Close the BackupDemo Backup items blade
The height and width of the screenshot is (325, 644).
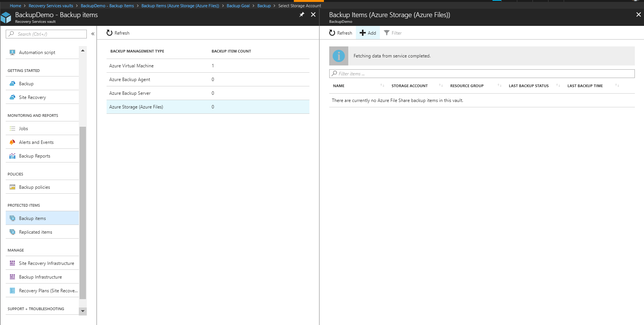313,14
